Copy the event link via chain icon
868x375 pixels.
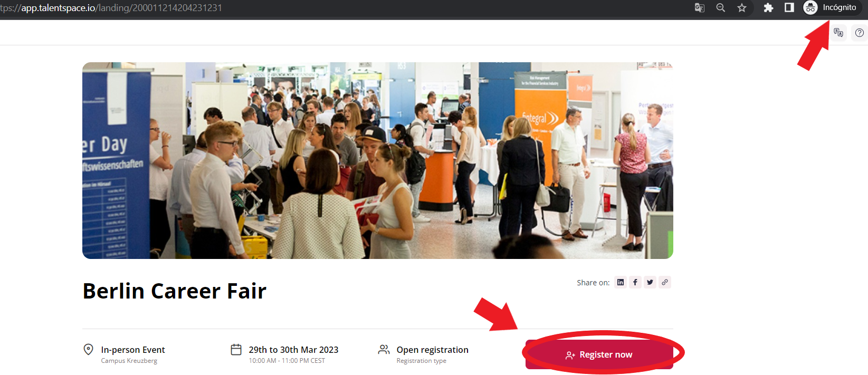pyautogui.click(x=665, y=282)
